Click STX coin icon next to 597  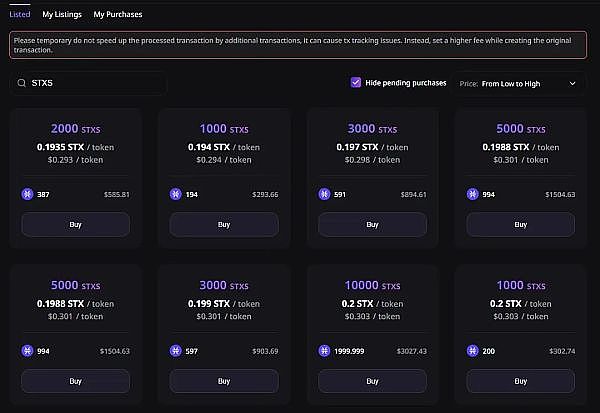coord(176,351)
